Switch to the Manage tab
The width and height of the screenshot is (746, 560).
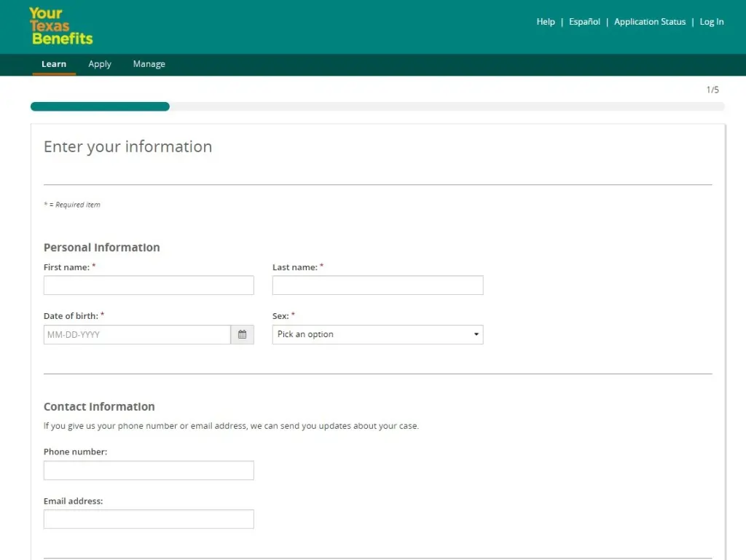(x=149, y=64)
